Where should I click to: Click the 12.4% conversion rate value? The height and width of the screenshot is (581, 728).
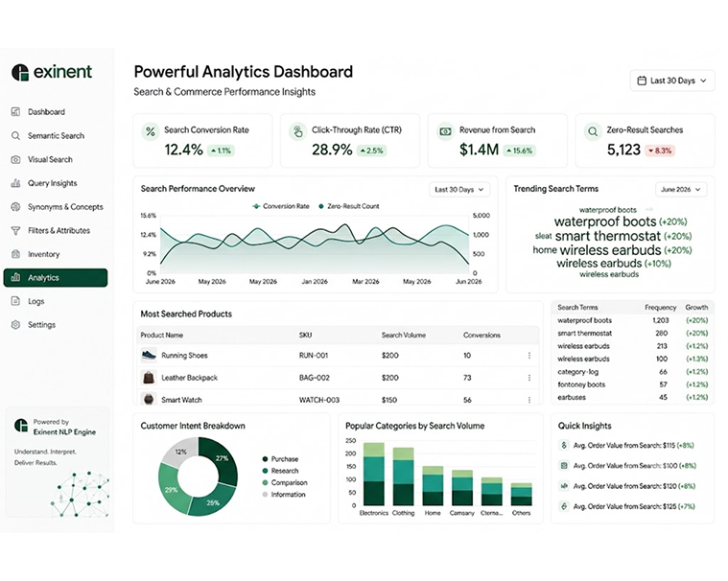pyautogui.click(x=184, y=150)
